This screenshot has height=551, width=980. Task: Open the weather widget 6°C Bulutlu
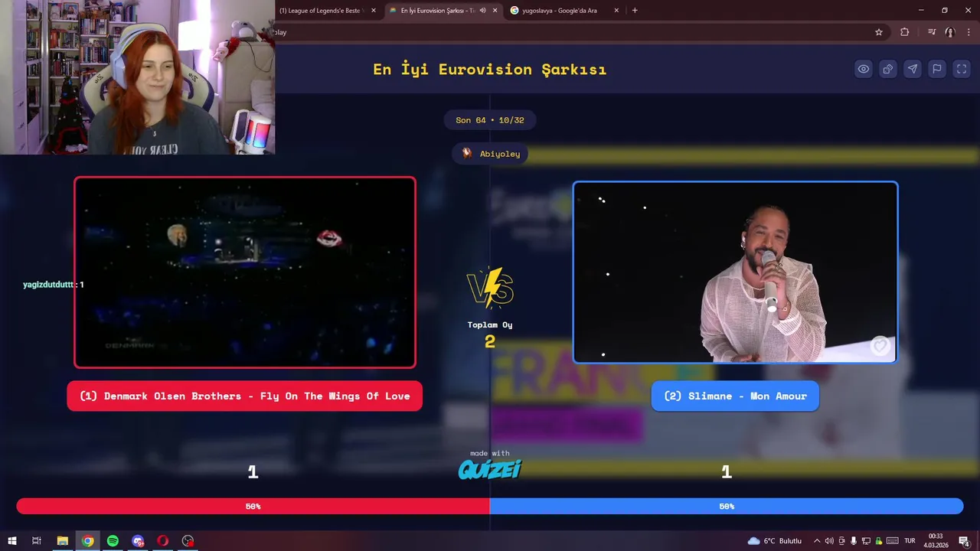(775, 541)
